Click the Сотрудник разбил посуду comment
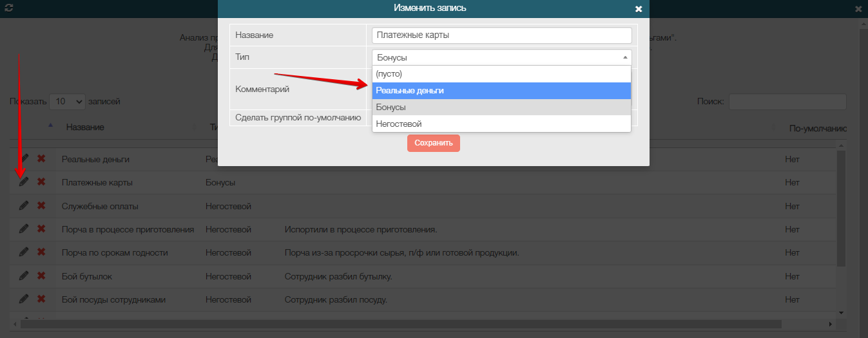This screenshot has width=868, height=338. coord(336,299)
